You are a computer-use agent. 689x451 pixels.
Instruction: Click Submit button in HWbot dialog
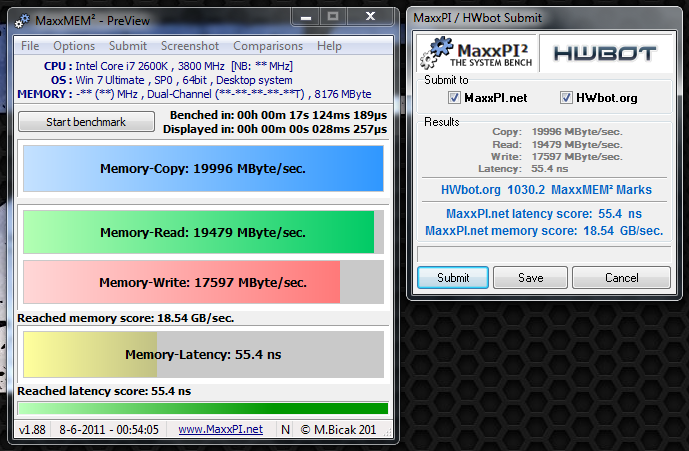(453, 277)
